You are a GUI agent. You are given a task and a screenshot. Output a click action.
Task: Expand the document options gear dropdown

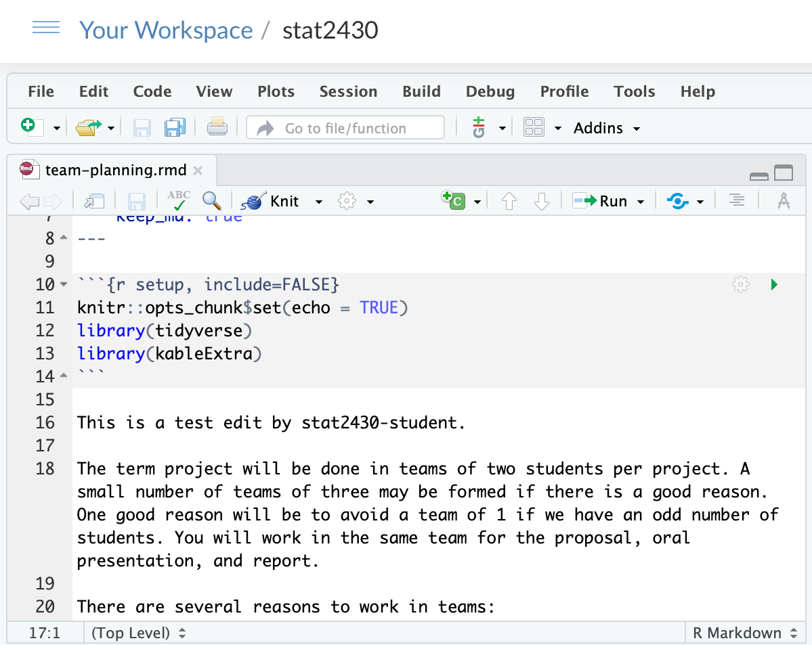[370, 202]
